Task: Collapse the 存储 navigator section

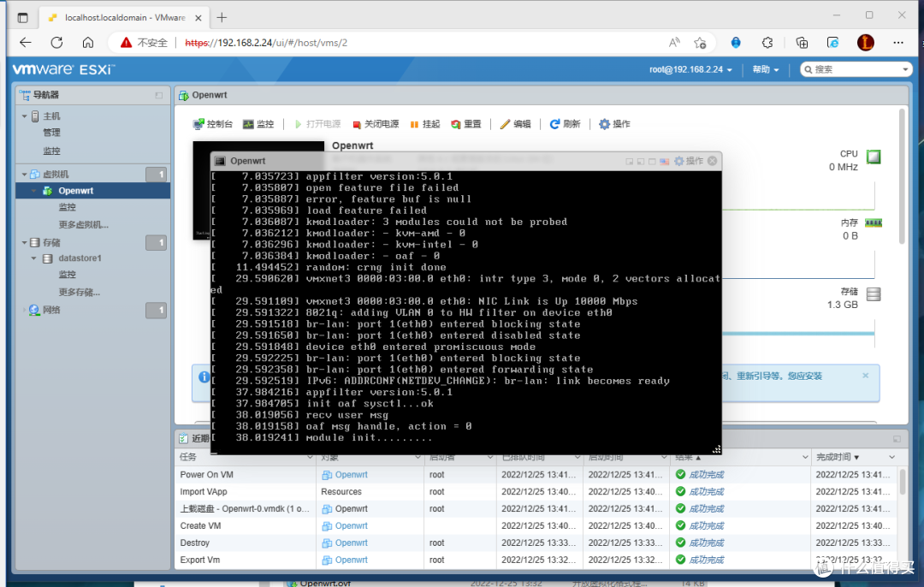Action: coord(25,243)
